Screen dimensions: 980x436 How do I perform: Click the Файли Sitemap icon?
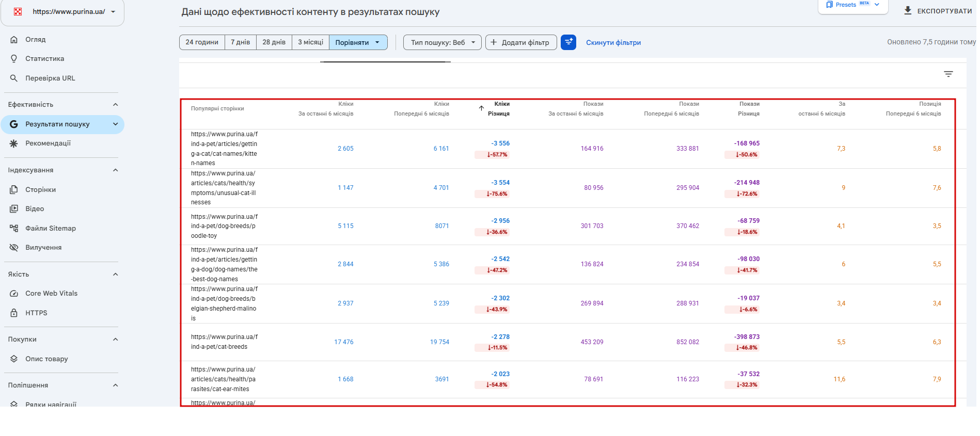[14, 228]
